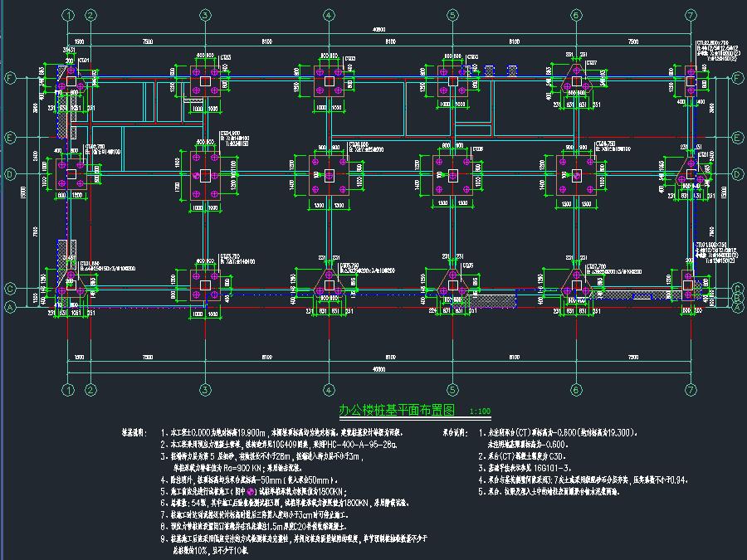
Task: Click upper grid axis bubble 2
Action: (91, 15)
